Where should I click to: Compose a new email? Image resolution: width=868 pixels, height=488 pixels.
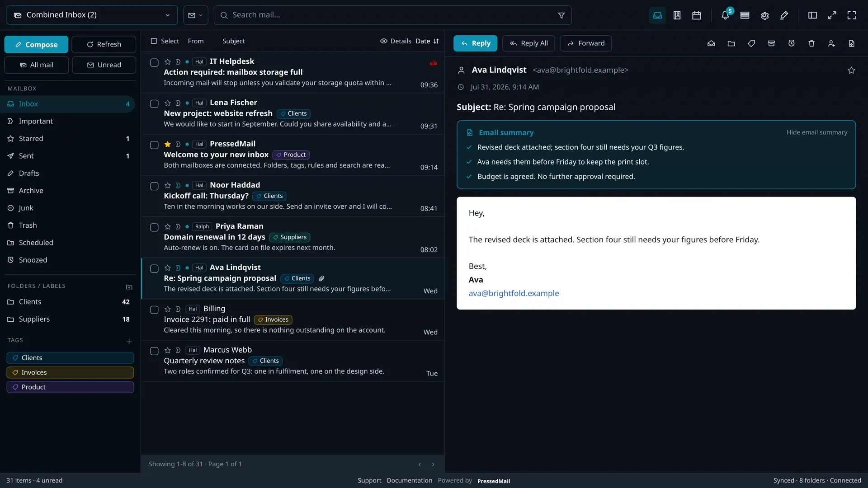coord(36,44)
